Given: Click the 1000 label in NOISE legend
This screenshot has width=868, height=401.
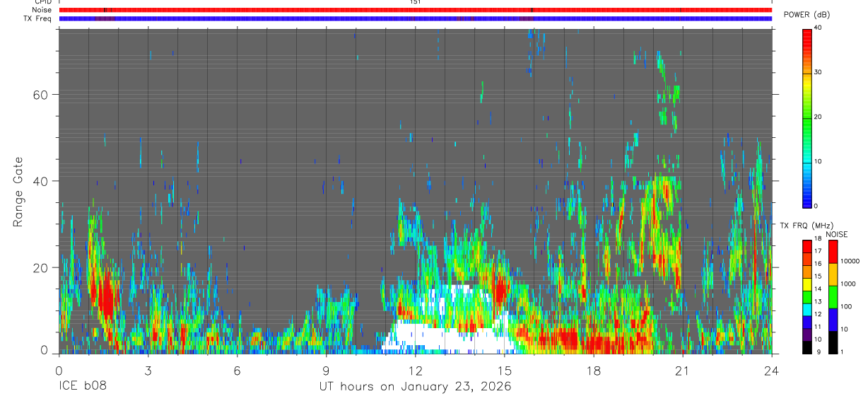Looking at the screenshot, I should 848,284.
